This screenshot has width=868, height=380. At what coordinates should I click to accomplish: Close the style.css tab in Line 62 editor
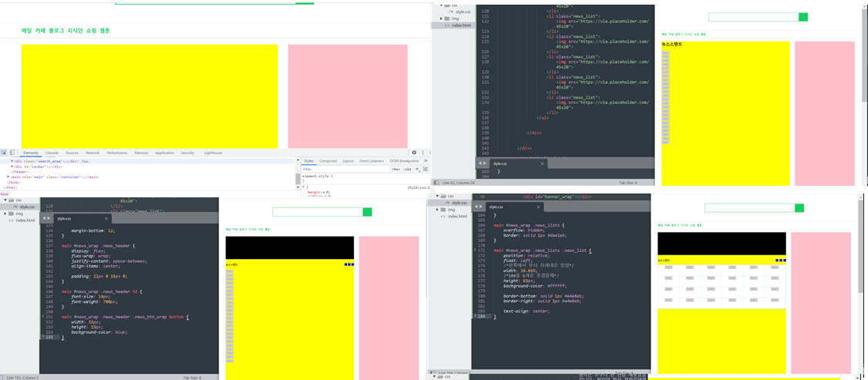pyautogui.click(x=542, y=163)
